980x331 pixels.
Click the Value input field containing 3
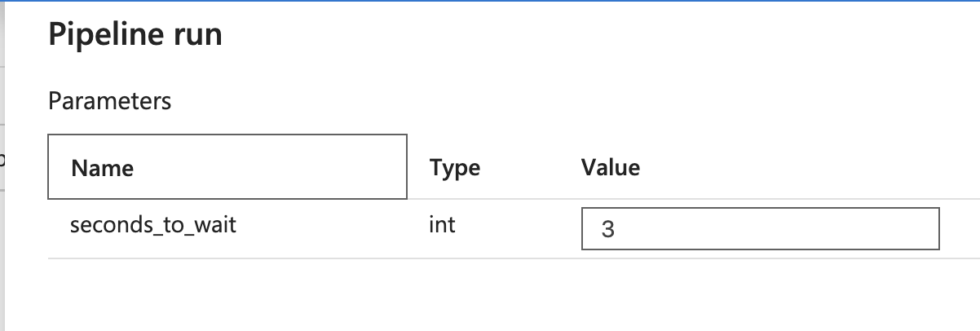pyautogui.click(x=760, y=228)
